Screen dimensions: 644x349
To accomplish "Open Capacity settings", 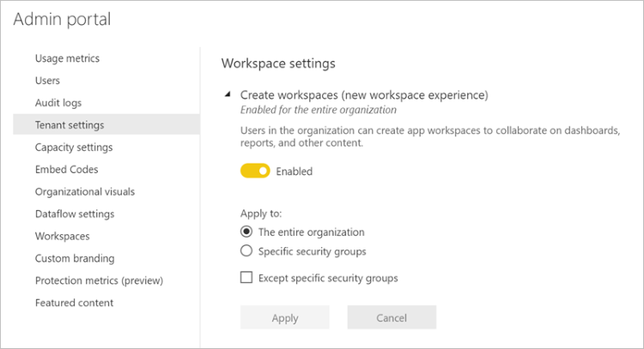I will [74, 147].
